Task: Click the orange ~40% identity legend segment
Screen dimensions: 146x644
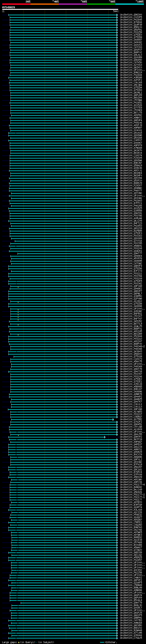Action: pos(45,4)
